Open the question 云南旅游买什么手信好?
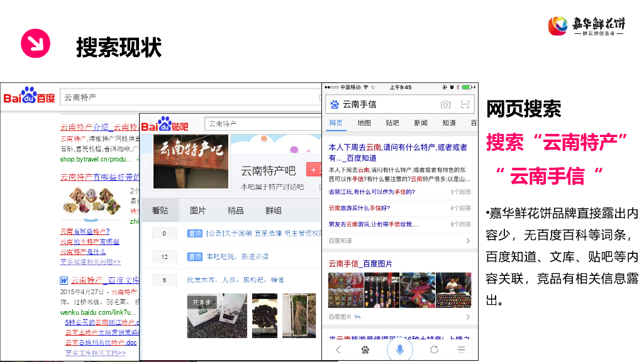Viewport: 644px width, 362px height. [359, 208]
